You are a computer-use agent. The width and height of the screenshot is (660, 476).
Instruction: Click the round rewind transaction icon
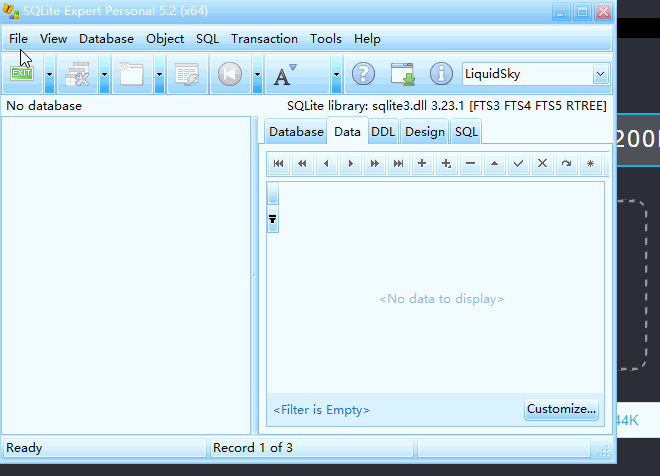tap(230, 74)
